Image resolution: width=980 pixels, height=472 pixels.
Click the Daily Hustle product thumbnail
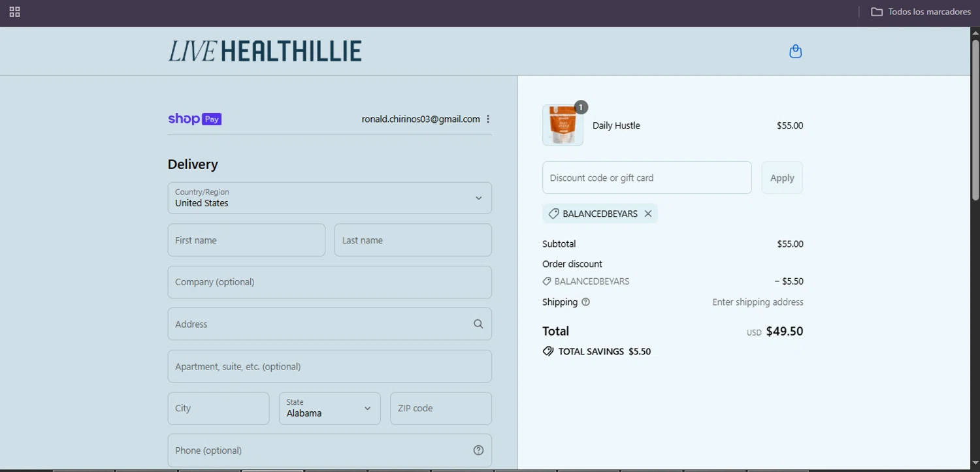(x=563, y=125)
